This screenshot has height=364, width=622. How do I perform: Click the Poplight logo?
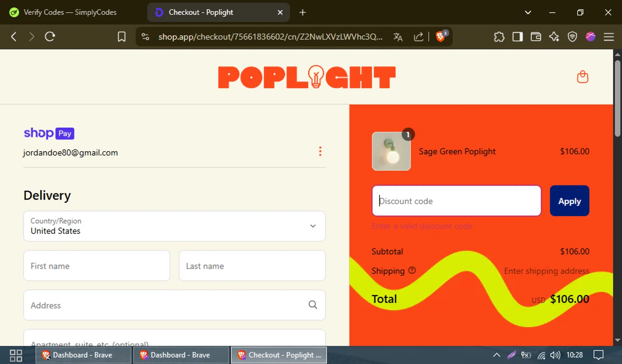[x=307, y=77]
